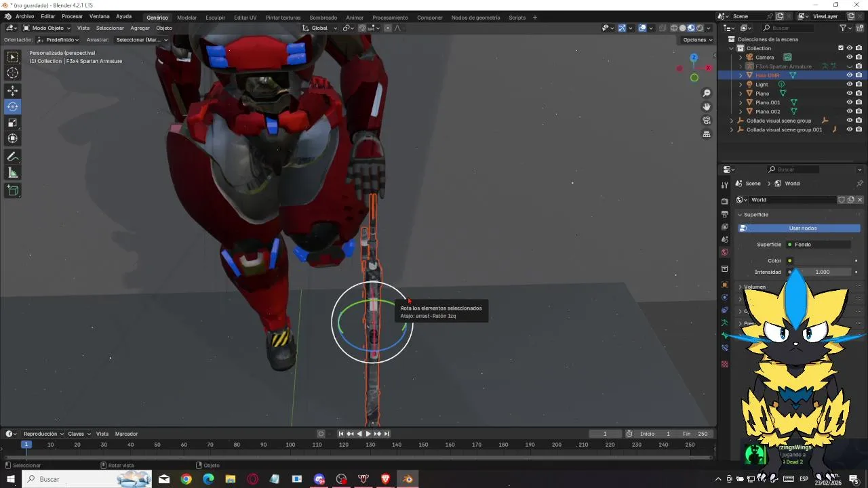Switch to Nodos de geometría workspace tab
The height and width of the screenshot is (488, 868).
pos(475,18)
